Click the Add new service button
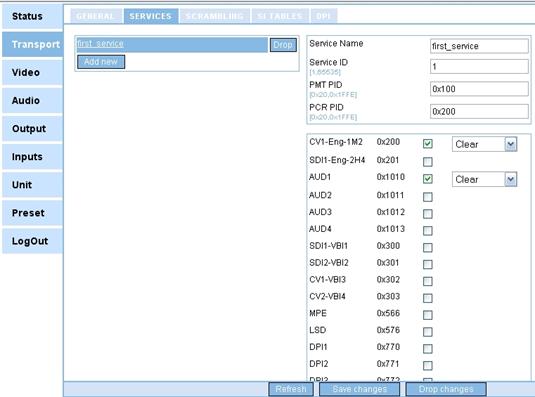The width and height of the screenshot is (535, 397). [x=101, y=62]
